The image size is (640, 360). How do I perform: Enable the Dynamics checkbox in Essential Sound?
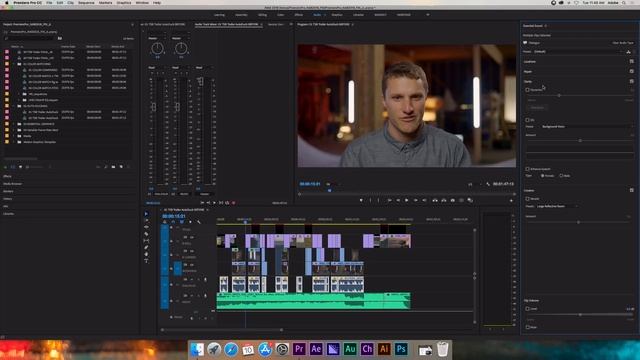point(527,90)
